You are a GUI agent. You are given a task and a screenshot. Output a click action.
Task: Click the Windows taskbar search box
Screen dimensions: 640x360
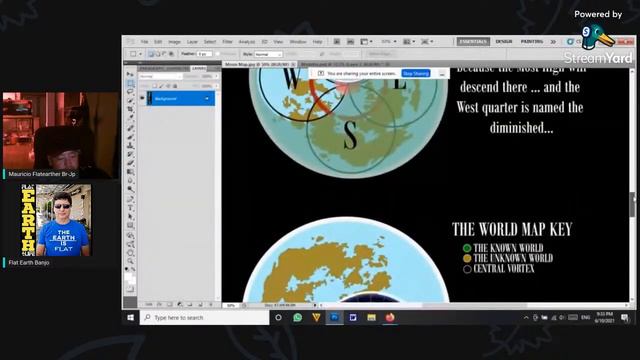click(204, 317)
